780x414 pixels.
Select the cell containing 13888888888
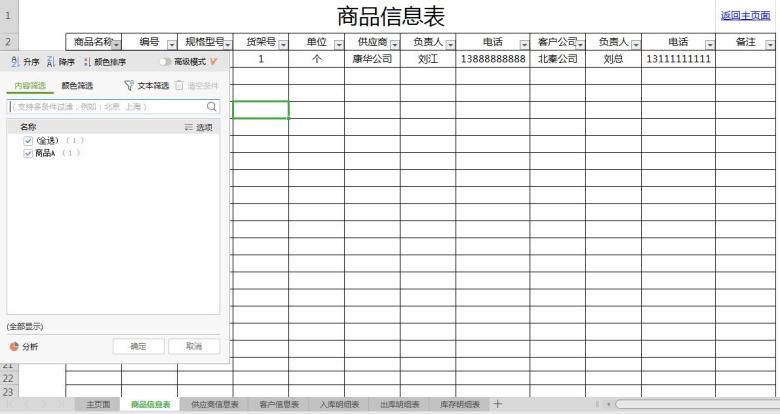click(493, 59)
